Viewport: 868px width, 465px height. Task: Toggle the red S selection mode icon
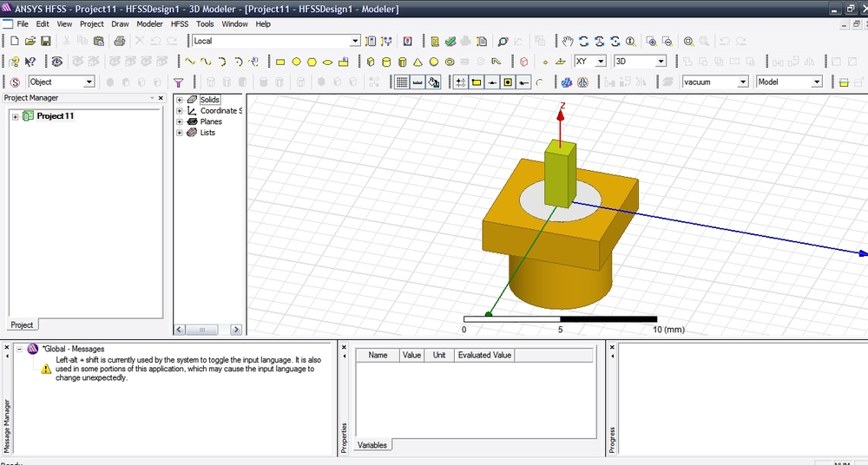pos(15,82)
